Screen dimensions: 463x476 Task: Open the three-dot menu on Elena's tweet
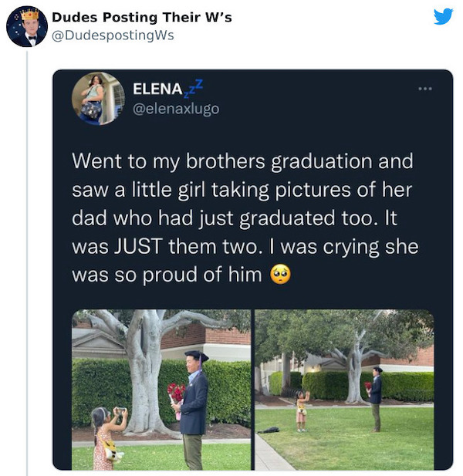click(426, 89)
